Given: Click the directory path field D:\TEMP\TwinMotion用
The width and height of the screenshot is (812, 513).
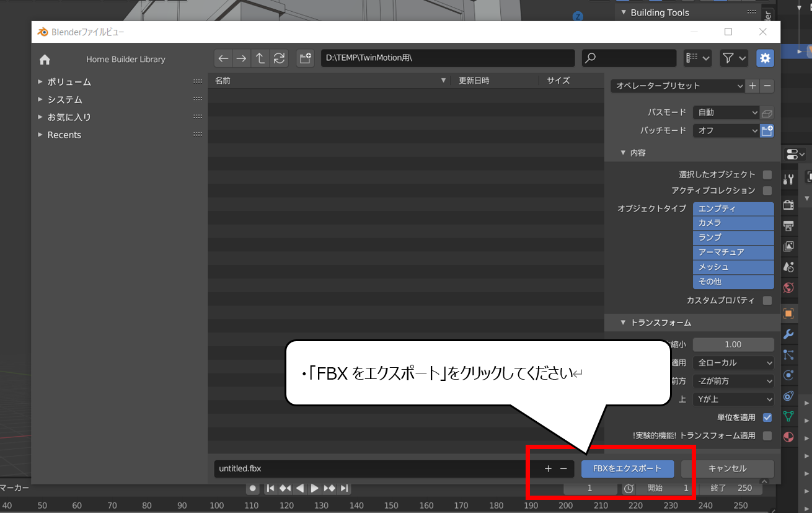Looking at the screenshot, I should click(448, 58).
